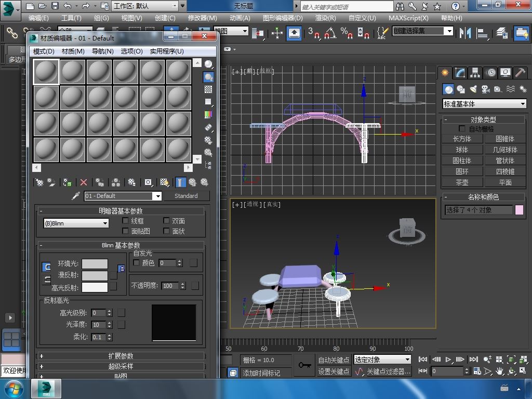The image size is (532, 399).
Task: Click the 不透明度 value field
Action: point(170,286)
